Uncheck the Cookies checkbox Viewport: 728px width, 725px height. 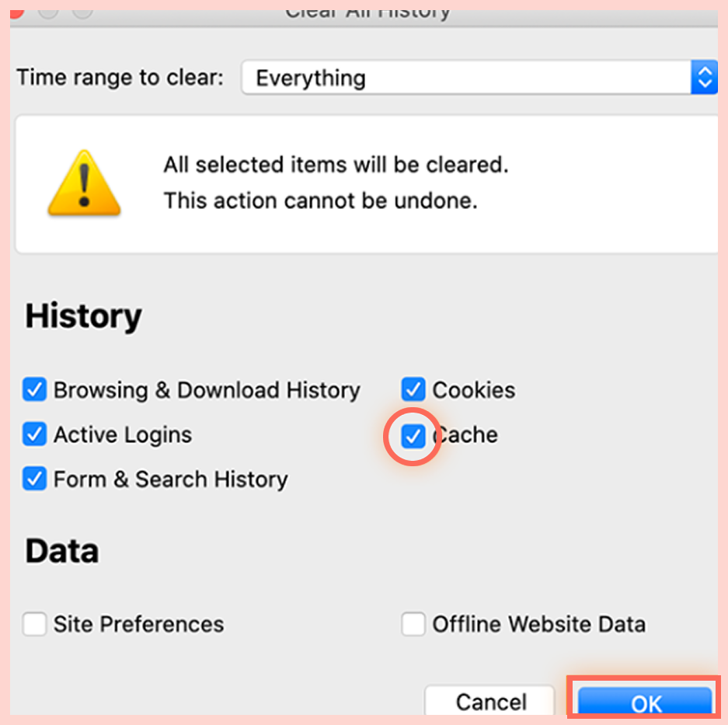point(413,389)
